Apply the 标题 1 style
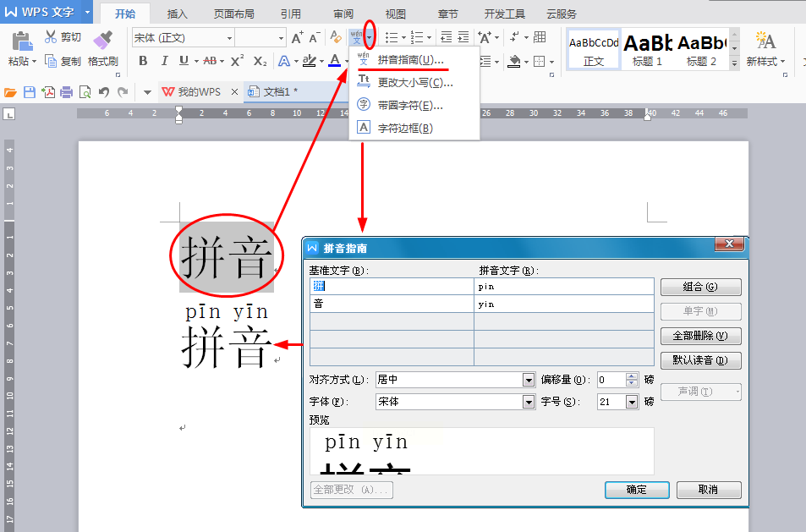Viewport: 806px width, 532px height. coord(647,49)
